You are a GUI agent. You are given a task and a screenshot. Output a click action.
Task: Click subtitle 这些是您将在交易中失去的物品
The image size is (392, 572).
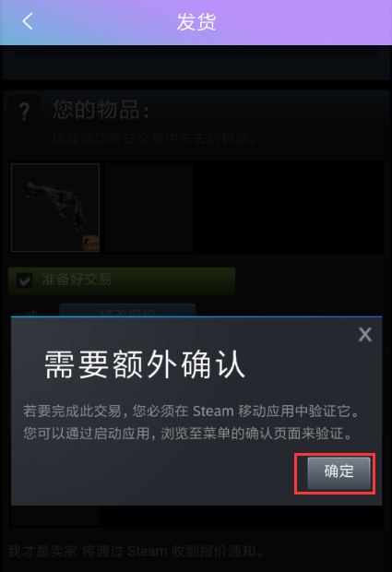(x=155, y=138)
